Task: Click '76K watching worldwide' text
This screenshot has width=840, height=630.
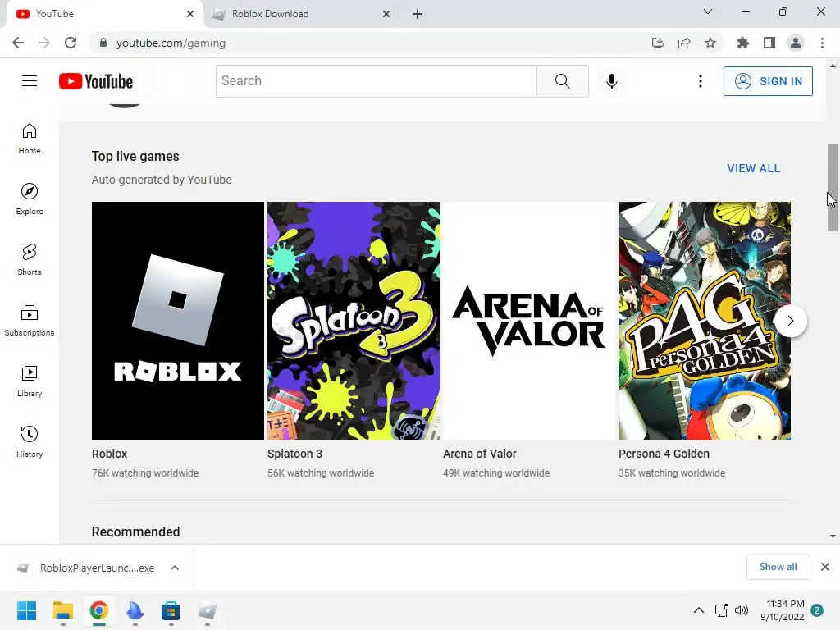Action: pyautogui.click(x=145, y=473)
